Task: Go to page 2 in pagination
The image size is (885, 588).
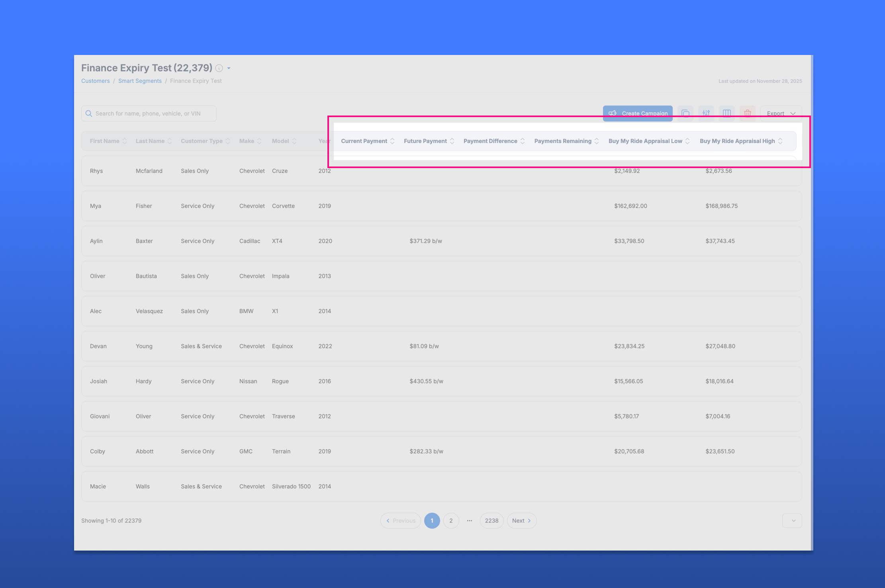Action: point(451,521)
